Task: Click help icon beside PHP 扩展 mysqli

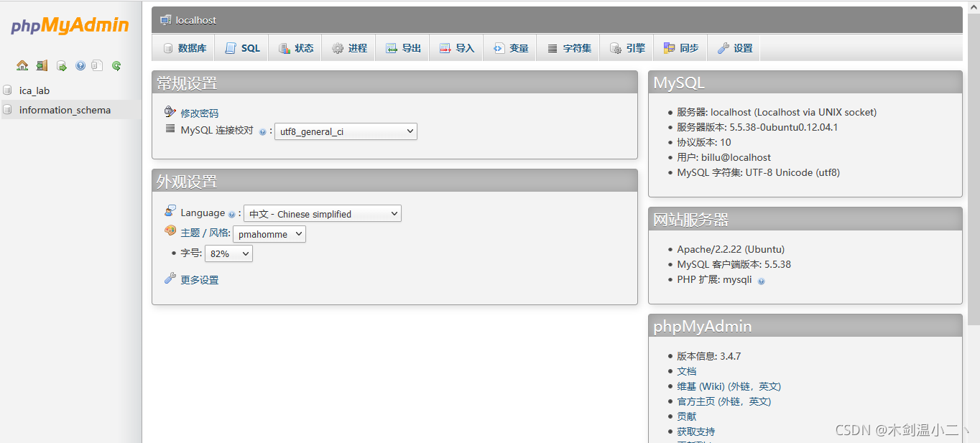Action: coord(762,281)
